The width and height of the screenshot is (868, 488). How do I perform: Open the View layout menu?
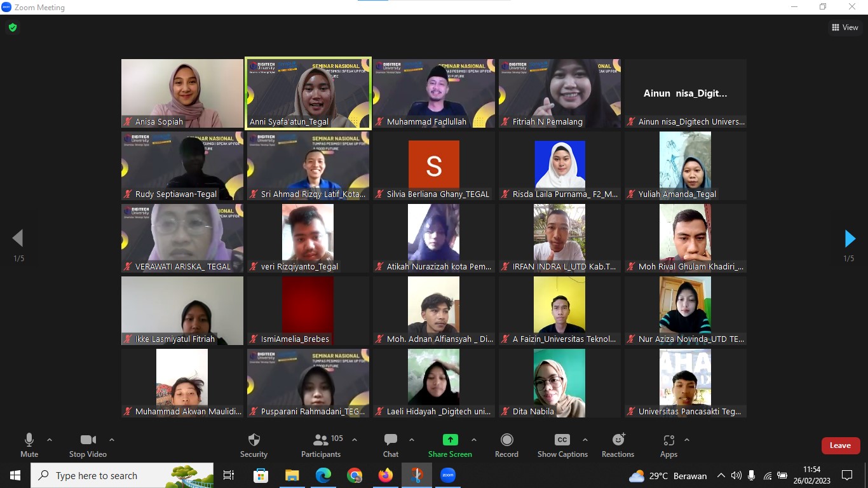point(845,27)
